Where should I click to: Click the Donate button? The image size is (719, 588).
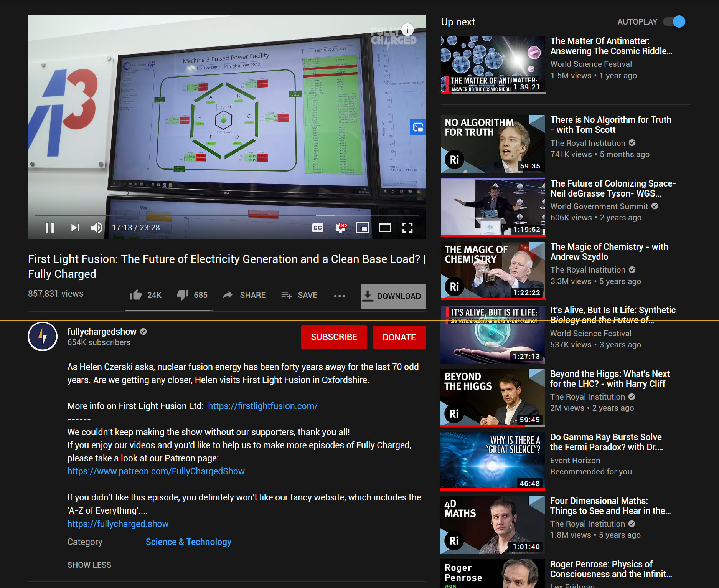pyautogui.click(x=399, y=337)
